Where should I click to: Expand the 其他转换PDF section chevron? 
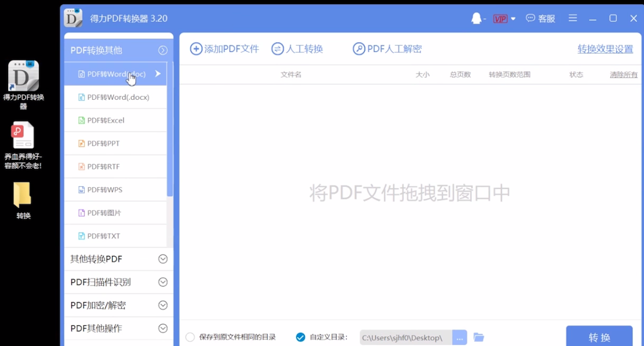tap(163, 259)
